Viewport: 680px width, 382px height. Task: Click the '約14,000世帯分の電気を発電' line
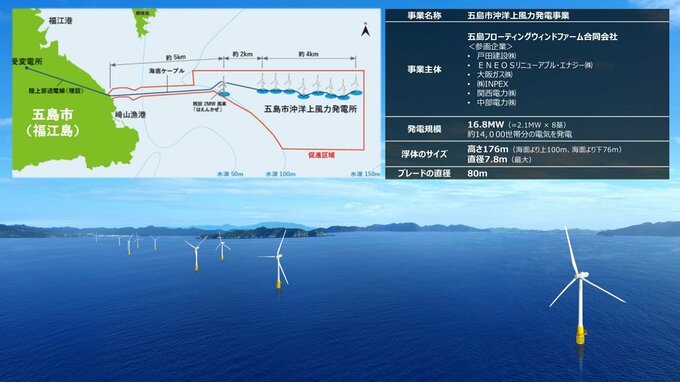(x=520, y=134)
